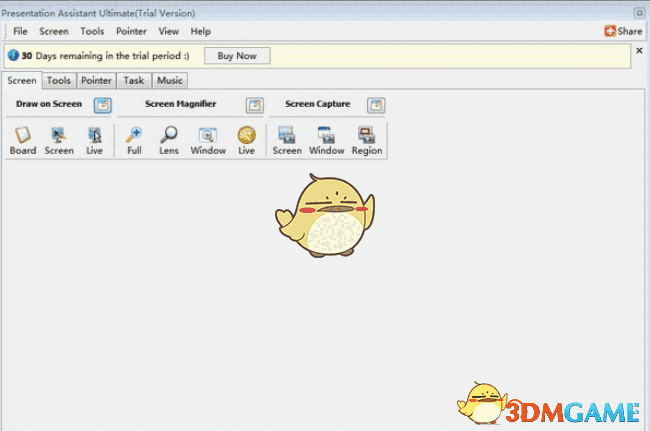Click the blue info icon in trial bar
The width and height of the screenshot is (650, 431).
(13, 55)
